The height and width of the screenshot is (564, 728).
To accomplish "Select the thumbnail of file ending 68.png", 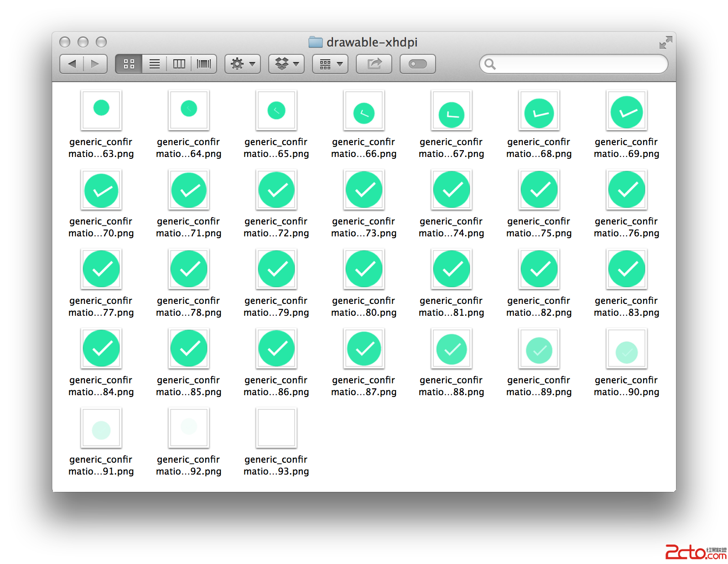I will point(539,110).
